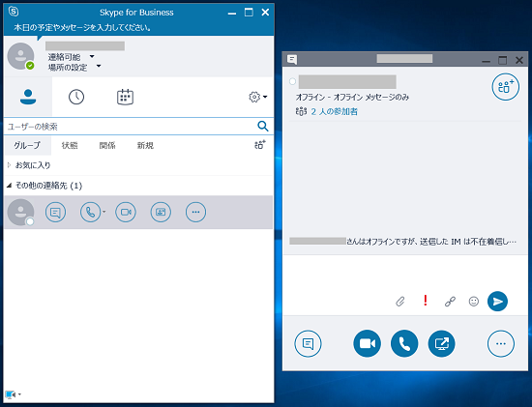Click the contact avatar in the list row
The height and width of the screenshot is (407, 532).
pyautogui.click(x=20, y=213)
